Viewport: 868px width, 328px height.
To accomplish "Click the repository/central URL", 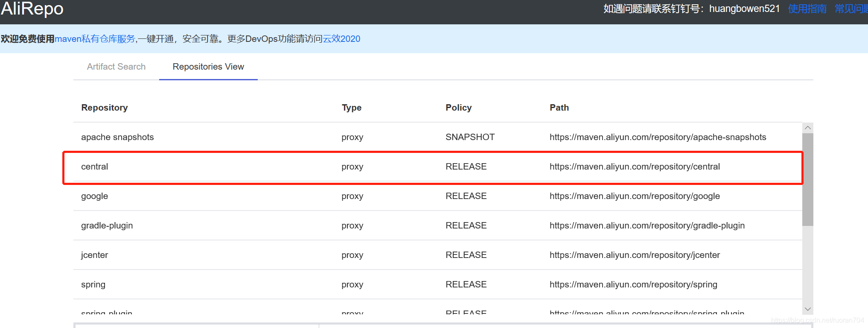I will point(635,167).
